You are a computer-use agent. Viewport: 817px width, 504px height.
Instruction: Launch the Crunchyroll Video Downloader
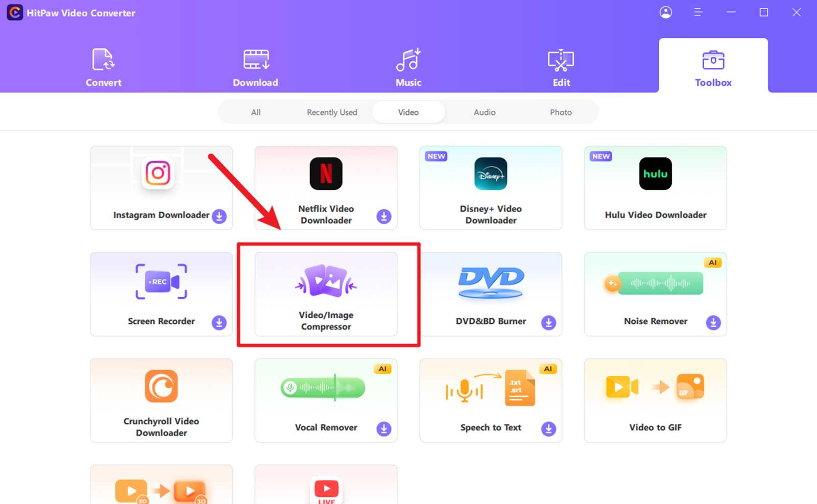click(x=161, y=400)
